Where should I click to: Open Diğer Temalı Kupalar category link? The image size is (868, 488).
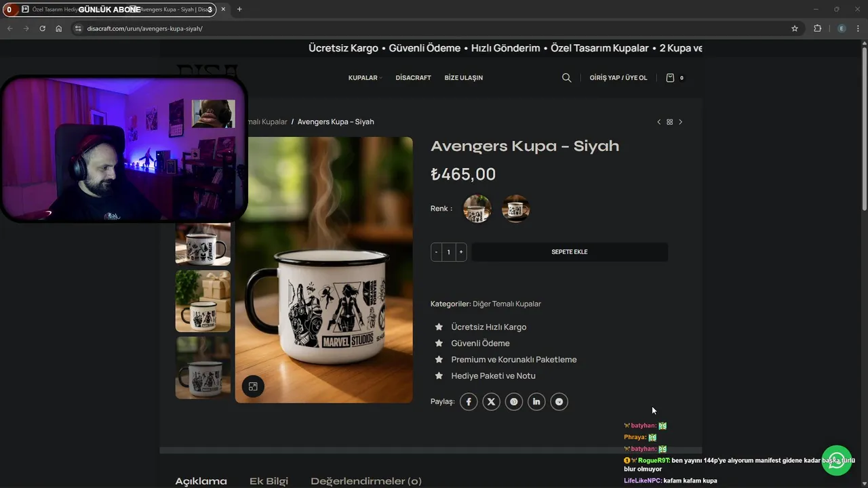(507, 304)
